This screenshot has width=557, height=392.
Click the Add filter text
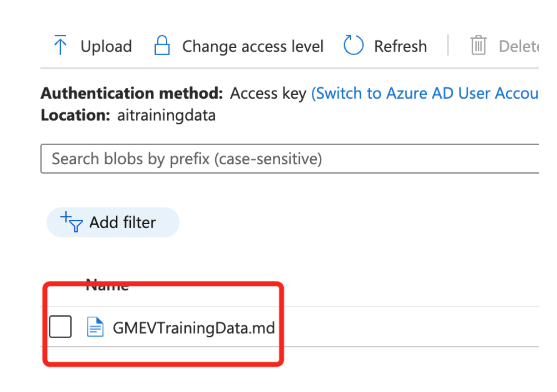(122, 223)
